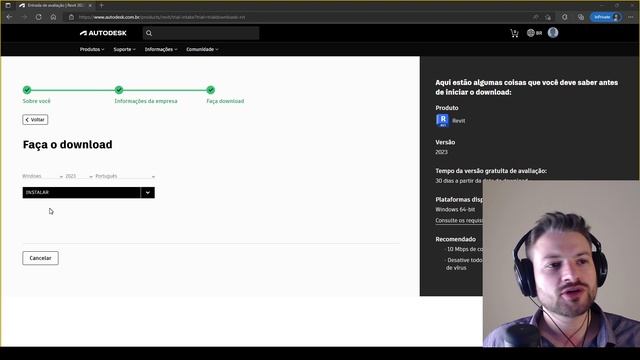Click the Faça download step checkmark
The height and width of the screenshot is (360, 640).
(x=211, y=90)
